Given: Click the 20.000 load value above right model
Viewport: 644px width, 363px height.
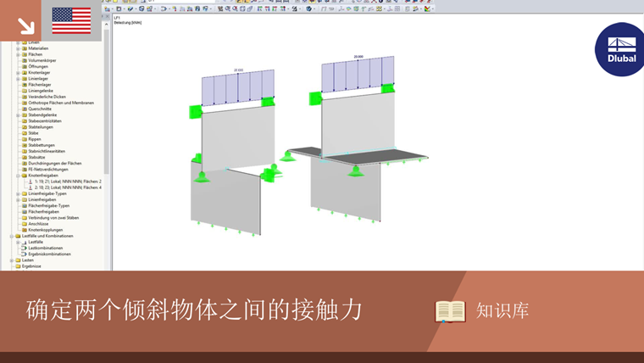Looking at the screenshot, I should 358,57.
